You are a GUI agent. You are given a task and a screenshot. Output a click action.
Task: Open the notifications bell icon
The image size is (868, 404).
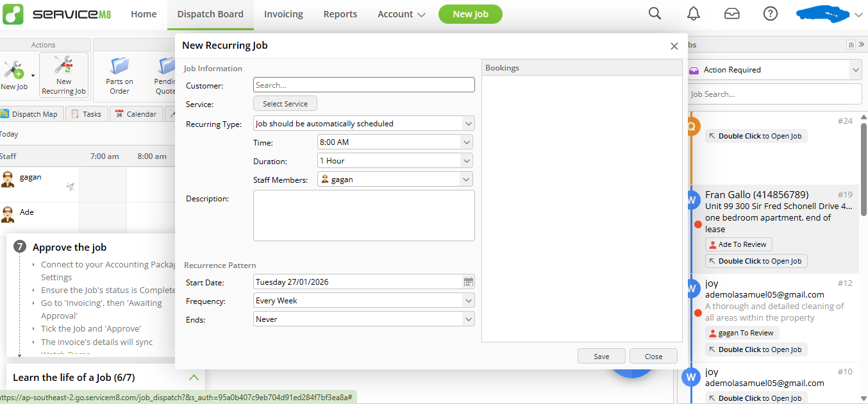pos(693,13)
